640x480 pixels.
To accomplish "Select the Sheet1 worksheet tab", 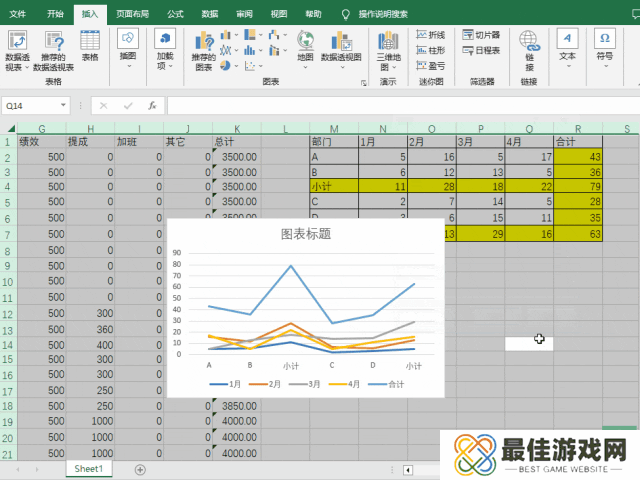I will (x=89, y=468).
